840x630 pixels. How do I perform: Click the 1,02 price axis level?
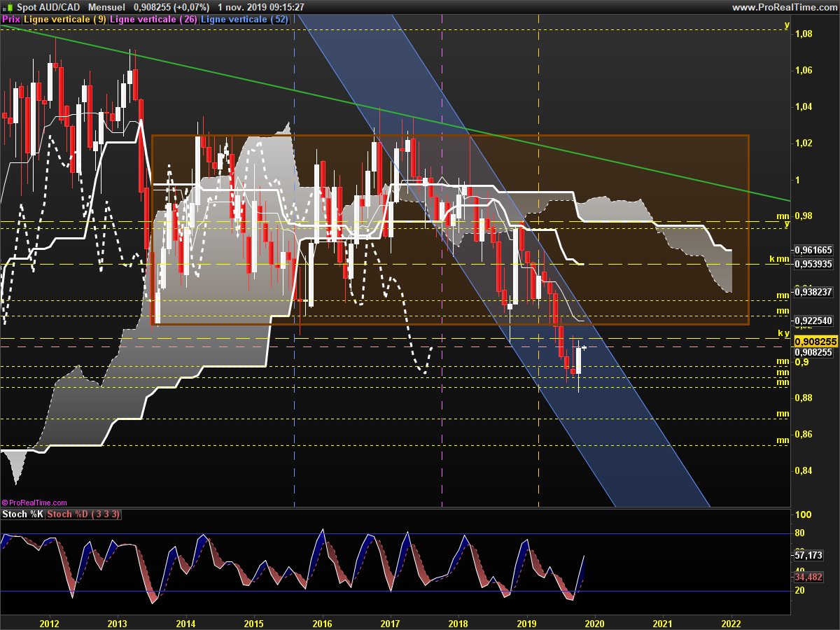pos(802,143)
